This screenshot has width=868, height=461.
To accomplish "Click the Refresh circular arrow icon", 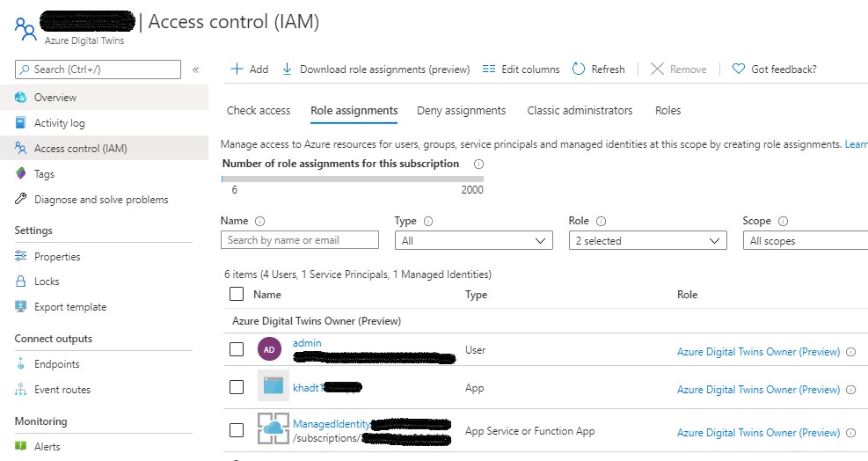I will 579,69.
